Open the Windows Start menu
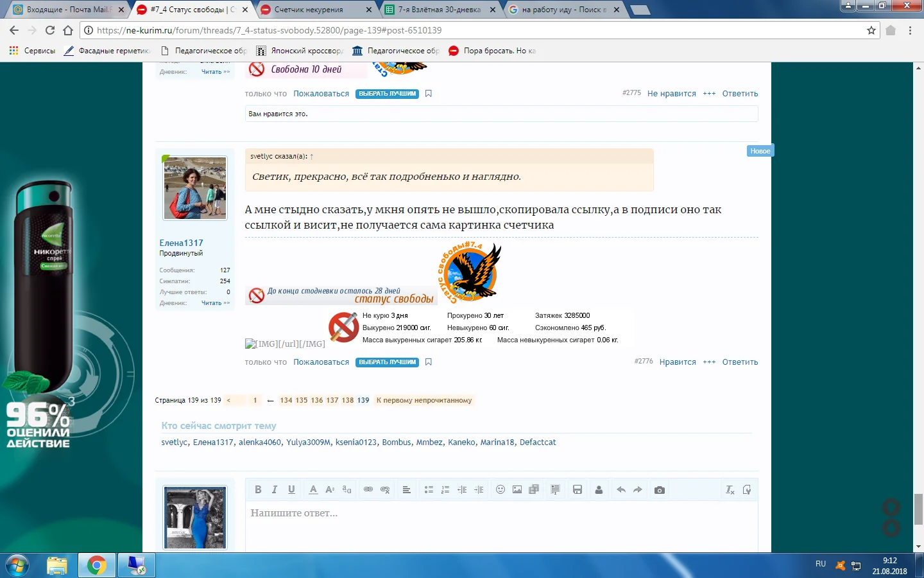Image resolution: width=924 pixels, height=578 pixels. tap(17, 565)
